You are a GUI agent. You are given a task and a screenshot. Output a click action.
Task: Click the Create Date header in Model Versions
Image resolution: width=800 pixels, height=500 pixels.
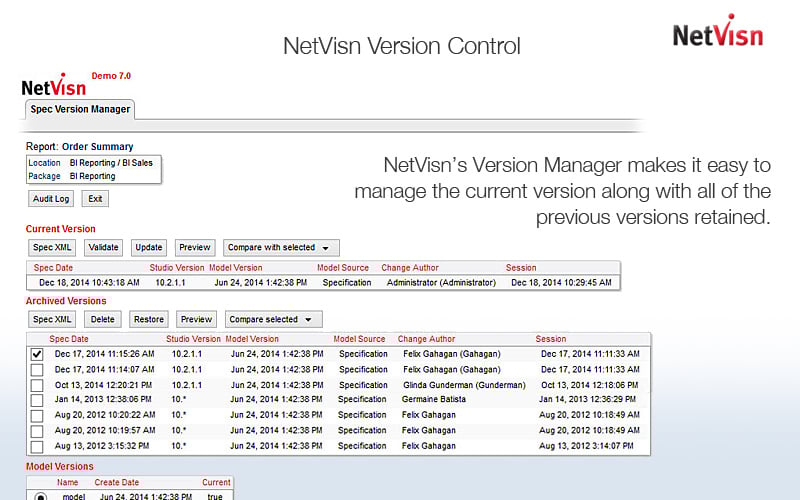click(x=116, y=482)
